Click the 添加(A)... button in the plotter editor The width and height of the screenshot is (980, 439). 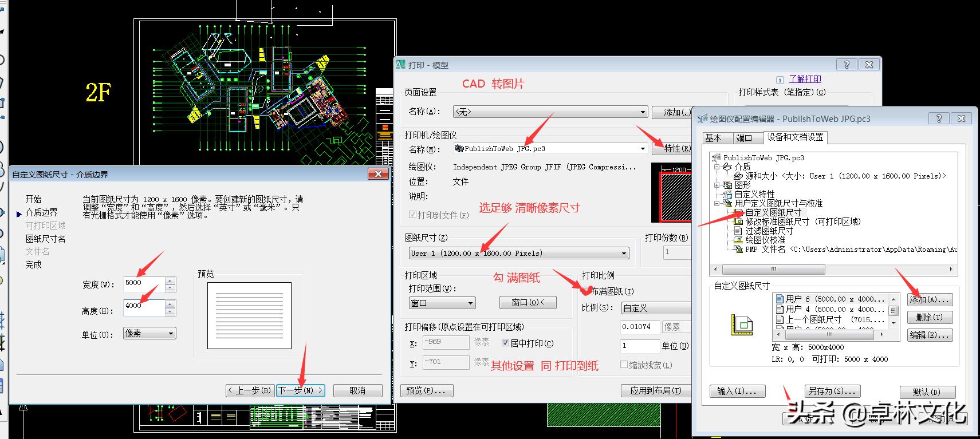pos(930,299)
